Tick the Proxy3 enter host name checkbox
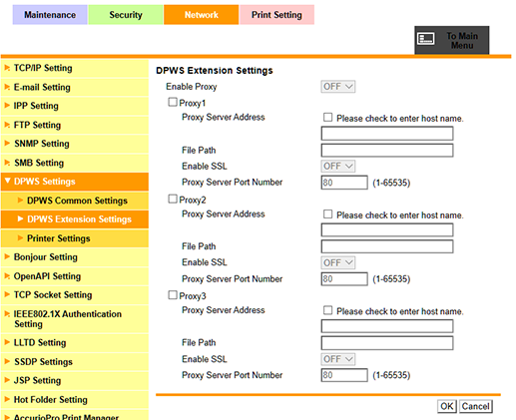 327,310
